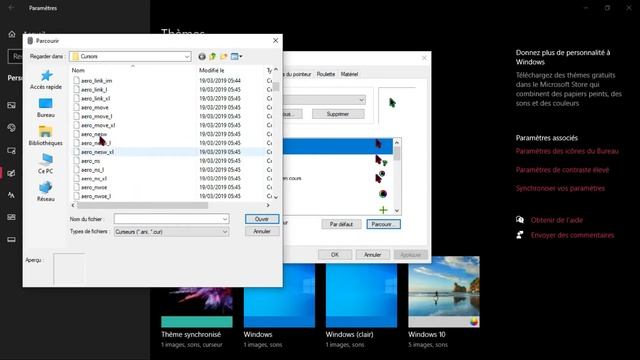This screenshot has width=640, height=360.
Task: Click the Ouvrir button
Action: [262, 219]
